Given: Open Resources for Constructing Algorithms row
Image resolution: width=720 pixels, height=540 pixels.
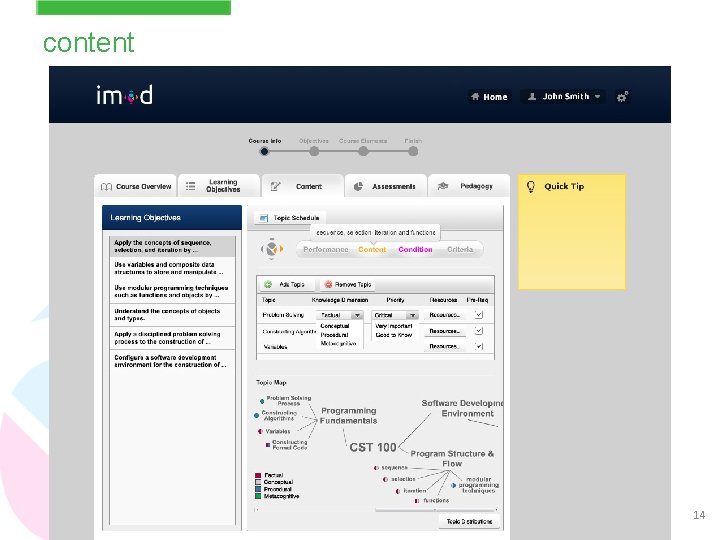Looking at the screenshot, I should (x=444, y=331).
